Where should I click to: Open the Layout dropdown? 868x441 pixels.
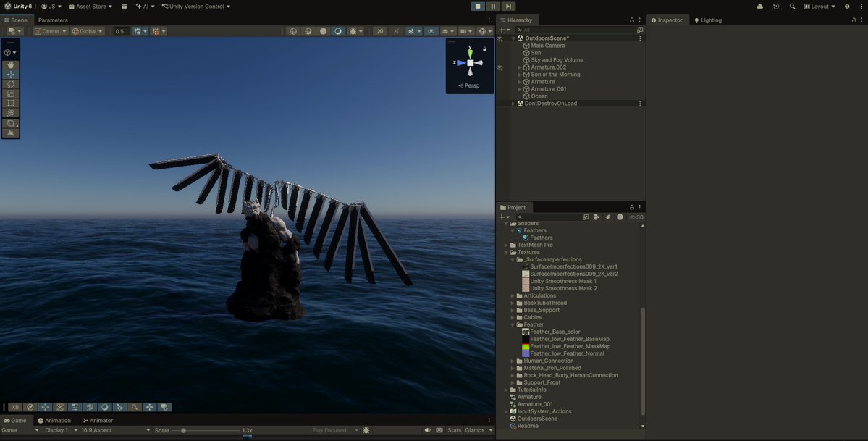pos(819,7)
